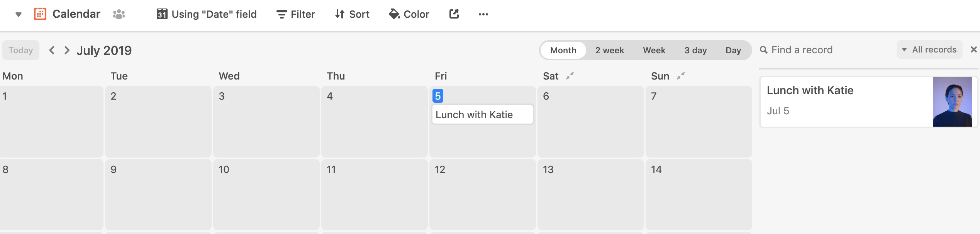The width and height of the screenshot is (980, 234).
Task: Switch to the Month view
Action: [x=563, y=50]
